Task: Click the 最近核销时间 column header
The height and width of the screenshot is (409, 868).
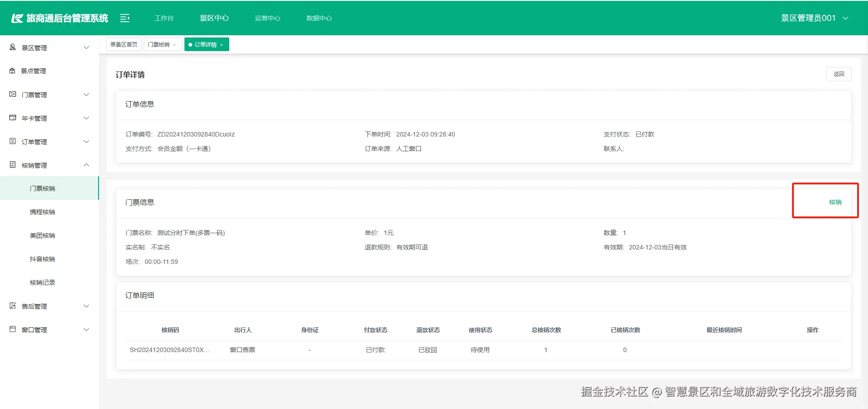Action: coord(724,330)
